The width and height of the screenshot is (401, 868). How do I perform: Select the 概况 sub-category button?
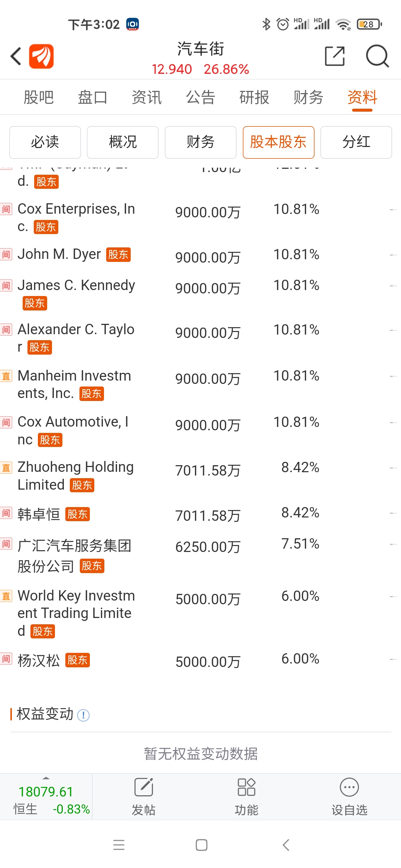123,142
